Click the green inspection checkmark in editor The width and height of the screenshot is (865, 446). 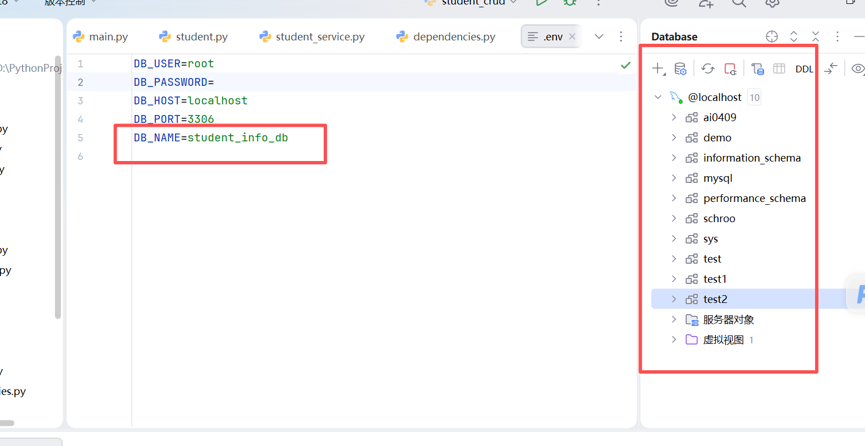click(626, 65)
